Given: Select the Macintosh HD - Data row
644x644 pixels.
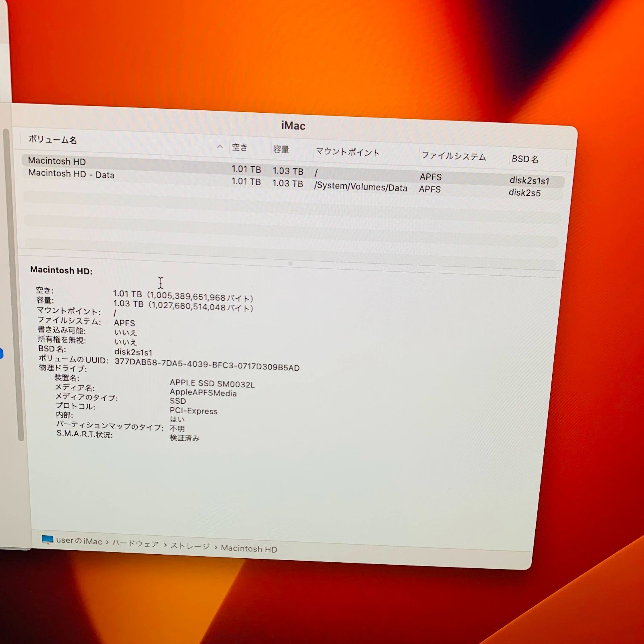Looking at the screenshot, I should click(293, 184).
